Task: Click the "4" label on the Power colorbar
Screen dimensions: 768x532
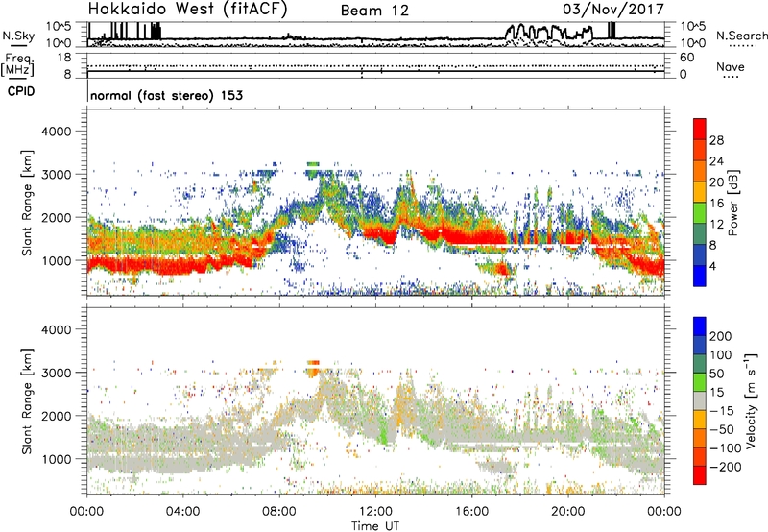Action: point(712,267)
